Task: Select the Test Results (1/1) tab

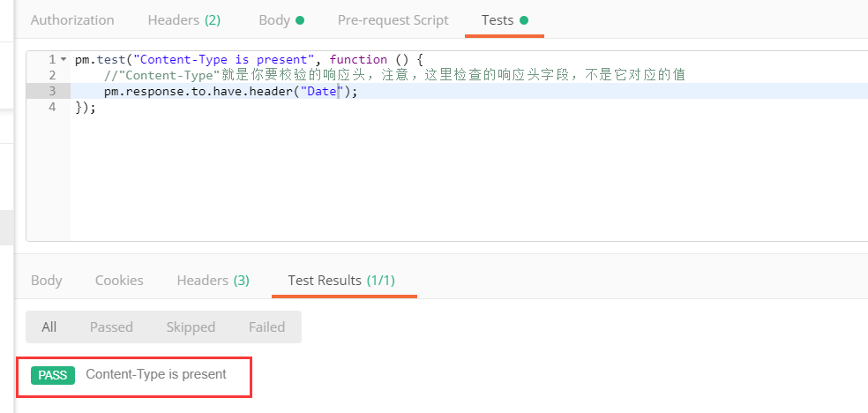Action: click(340, 280)
